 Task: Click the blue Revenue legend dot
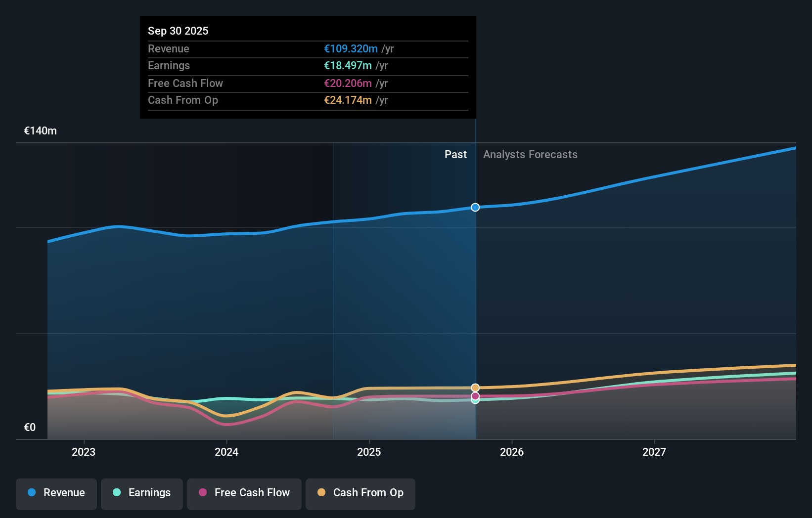click(x=32, y=493)
